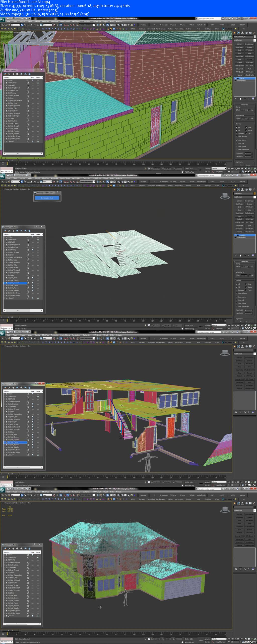Click Exit Isolation Mode button
The width and height of the screenshot is (257, 644).
47,198
